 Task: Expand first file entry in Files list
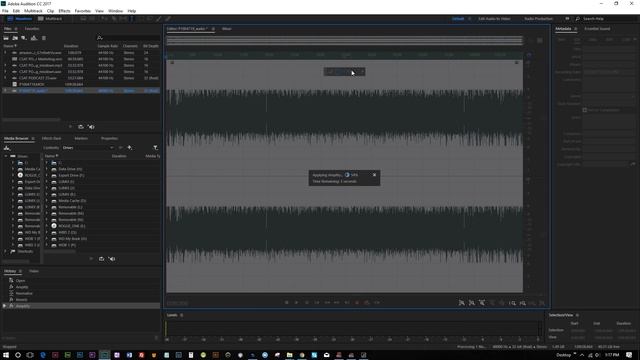(5, 53)
